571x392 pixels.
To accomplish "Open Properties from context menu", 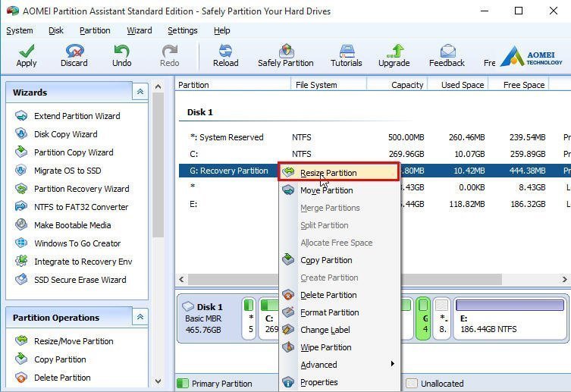I will click(340, 383).
